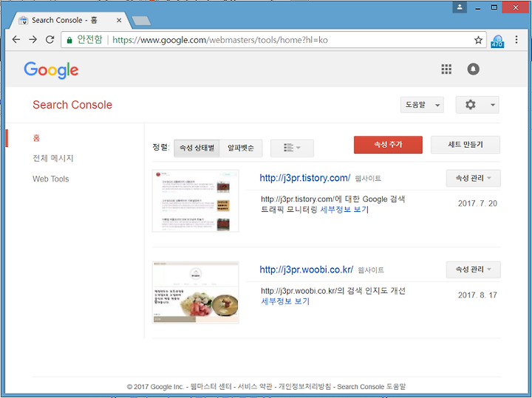Click 세부정보 보기 for woobi message
Image resolution: width=532 pixels, height=398 pixels.
tap(285, 301)
